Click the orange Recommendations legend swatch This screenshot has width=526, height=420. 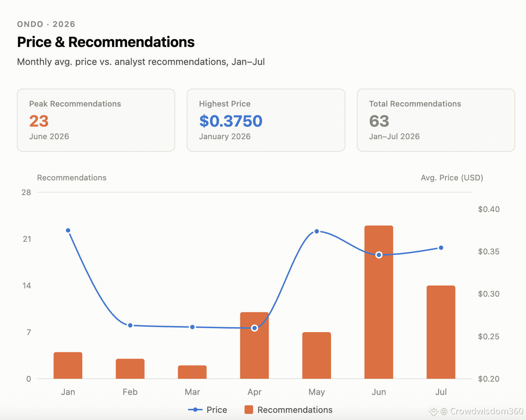click(x=249, y=410)
